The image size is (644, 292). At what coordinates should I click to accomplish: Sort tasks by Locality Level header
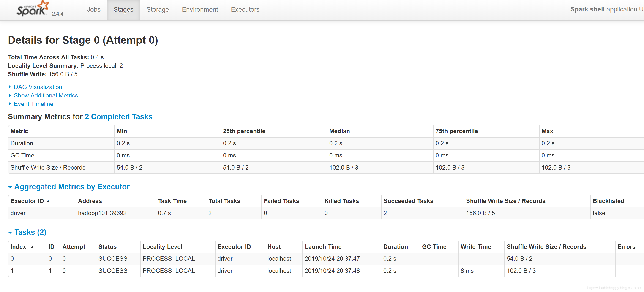click(x=162, y=247)
